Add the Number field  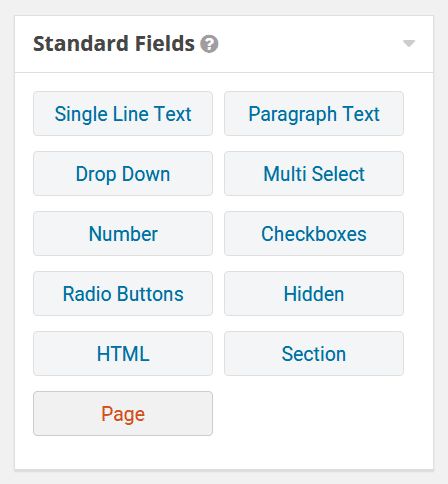pyautogui.click(x=123, y=234)
